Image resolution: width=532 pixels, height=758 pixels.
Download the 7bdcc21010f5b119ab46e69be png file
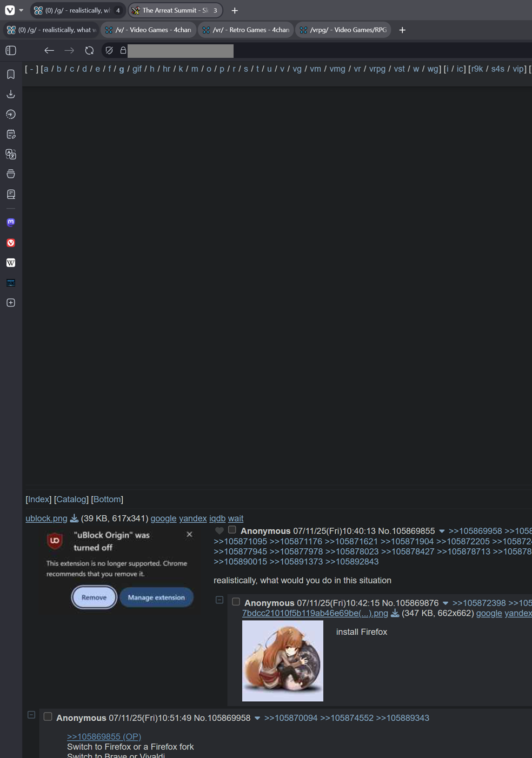pos(395,613)
